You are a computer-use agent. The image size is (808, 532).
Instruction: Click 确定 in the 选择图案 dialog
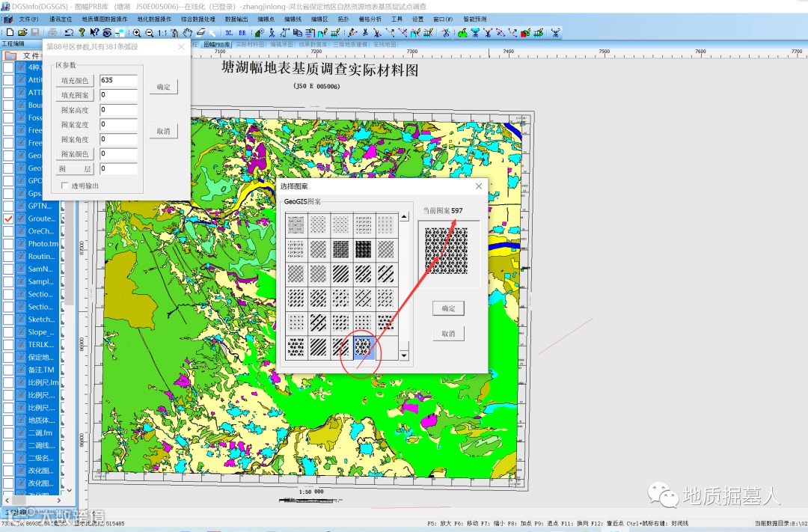(448, 308)
